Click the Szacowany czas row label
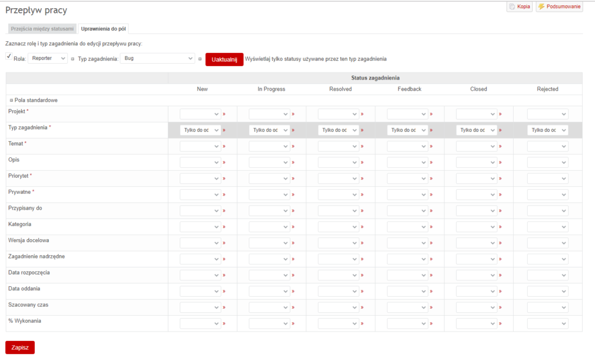 coord(28,305)
